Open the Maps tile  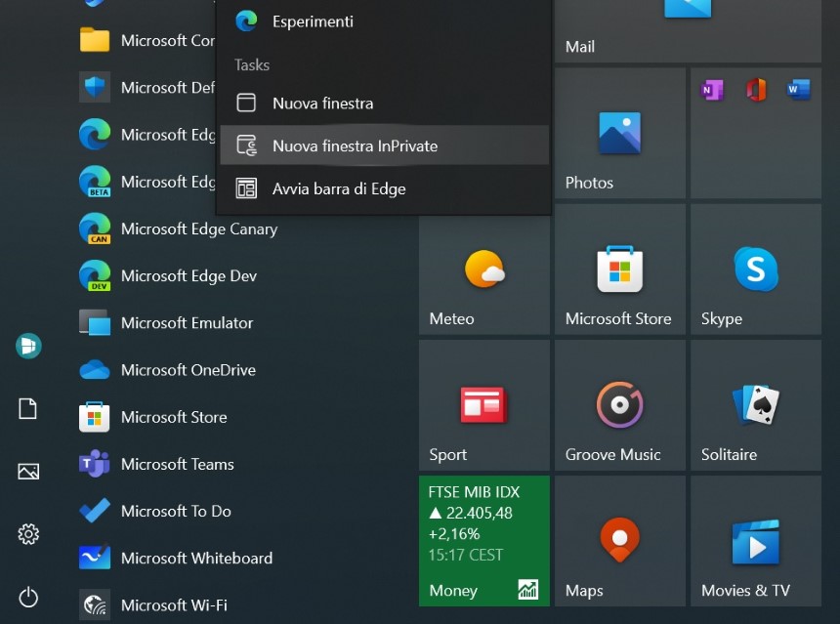[620, 541]
